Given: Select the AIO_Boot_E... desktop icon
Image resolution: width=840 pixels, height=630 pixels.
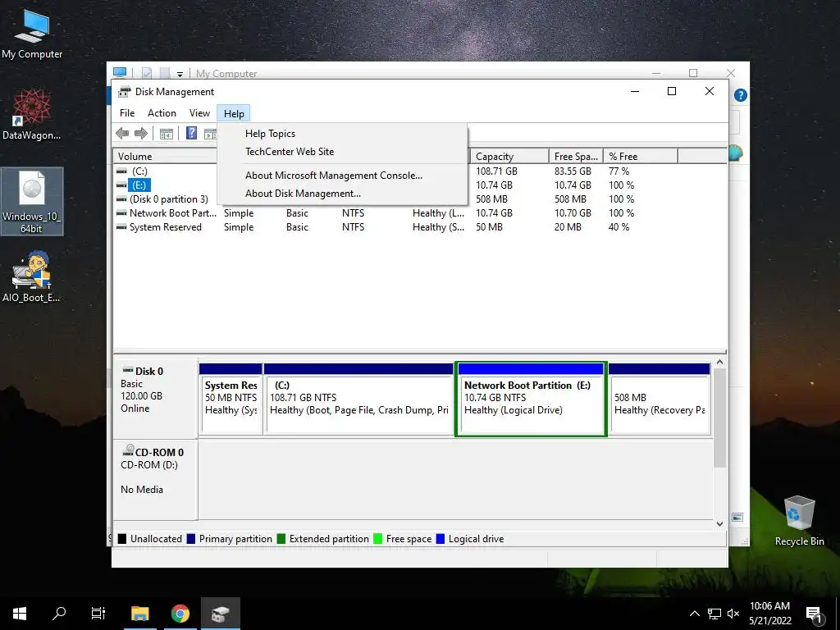Looking at the screenshot, I should [x=32, y=276].
